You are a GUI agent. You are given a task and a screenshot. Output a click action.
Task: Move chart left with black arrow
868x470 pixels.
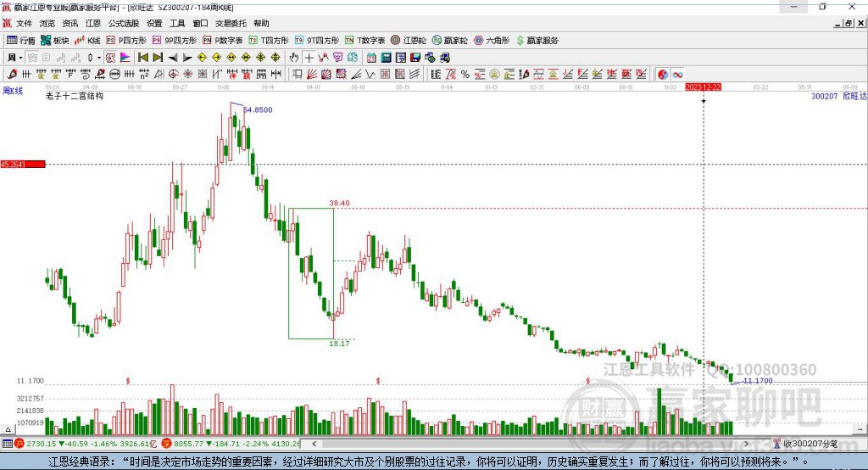pos(173,58)
